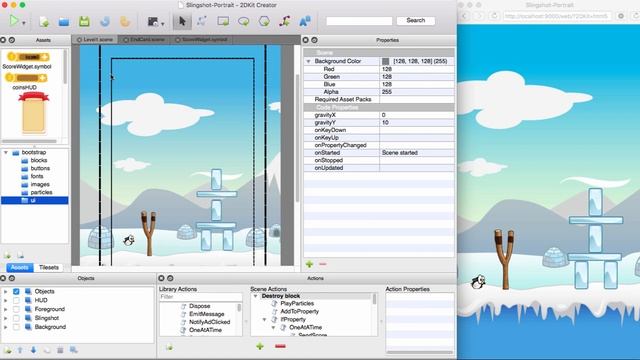
Task: Click the green Play/run button in the toolbar
Action: click(x=14, y=20)
